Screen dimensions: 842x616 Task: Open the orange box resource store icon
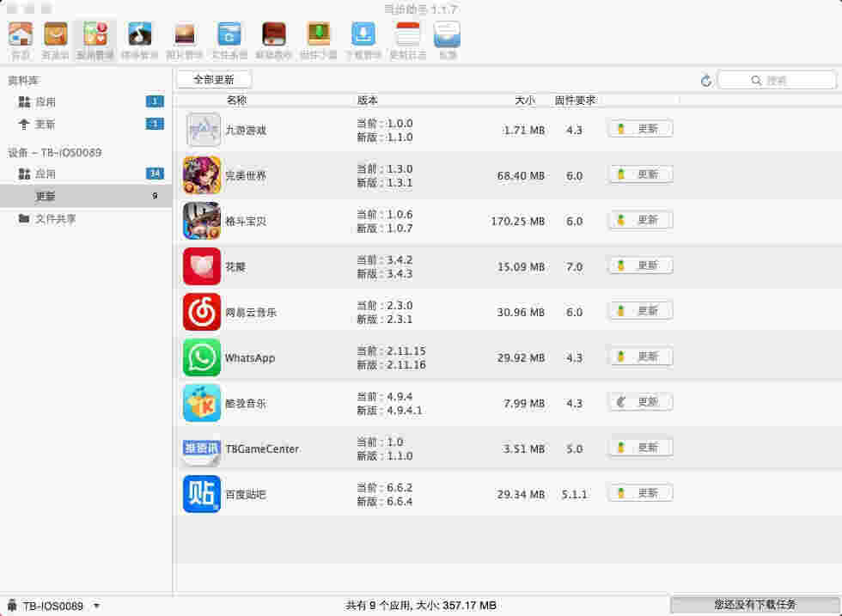point(55,34)
